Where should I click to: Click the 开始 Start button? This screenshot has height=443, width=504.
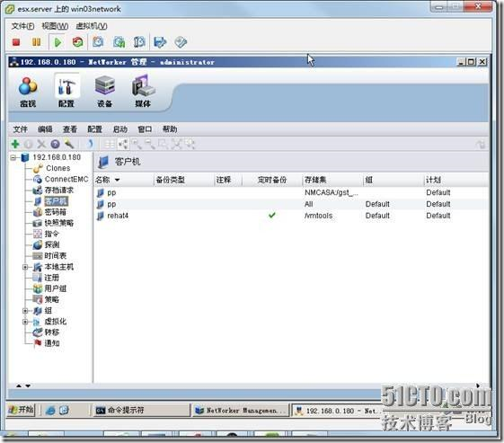[x=22, y=410]
